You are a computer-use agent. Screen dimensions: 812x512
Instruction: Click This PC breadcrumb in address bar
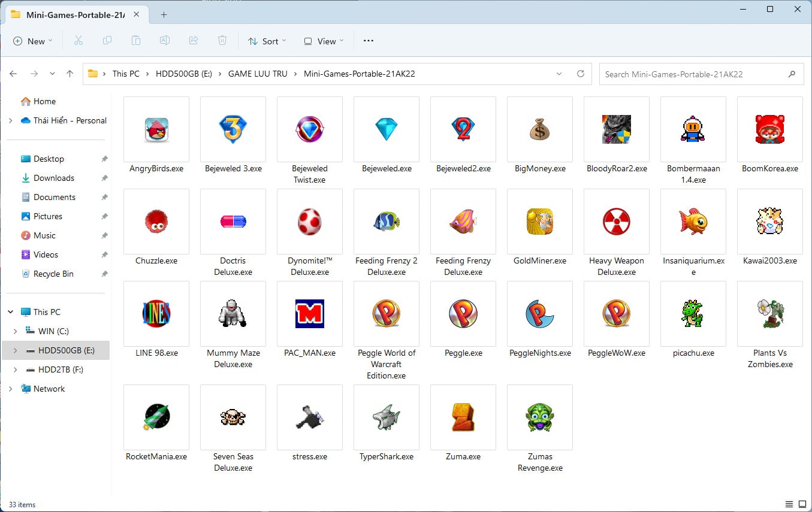(x=126, y=74)
